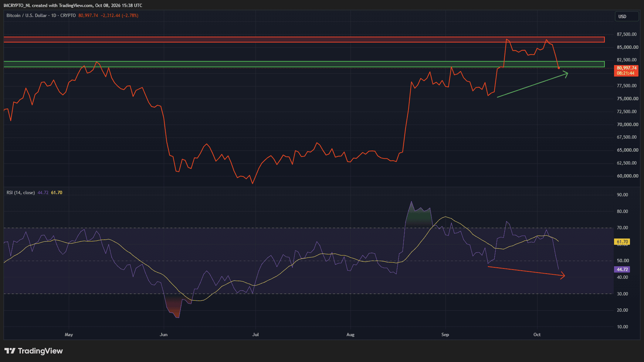Click the Sep label on the time axis
This screenshot has width=644, height=362.
point(445,335)
